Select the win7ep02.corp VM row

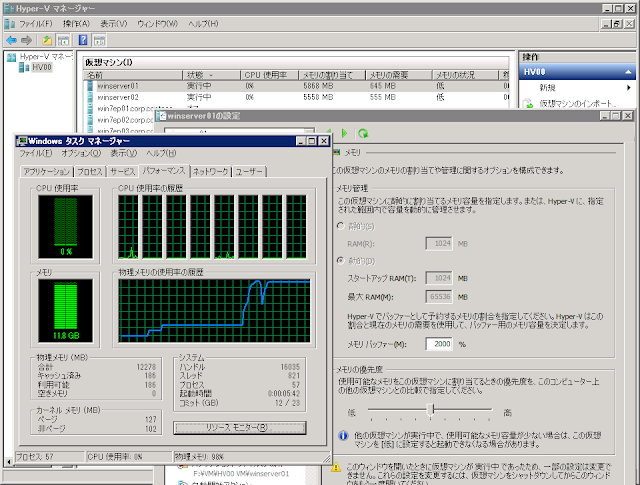tap(121, 120)
